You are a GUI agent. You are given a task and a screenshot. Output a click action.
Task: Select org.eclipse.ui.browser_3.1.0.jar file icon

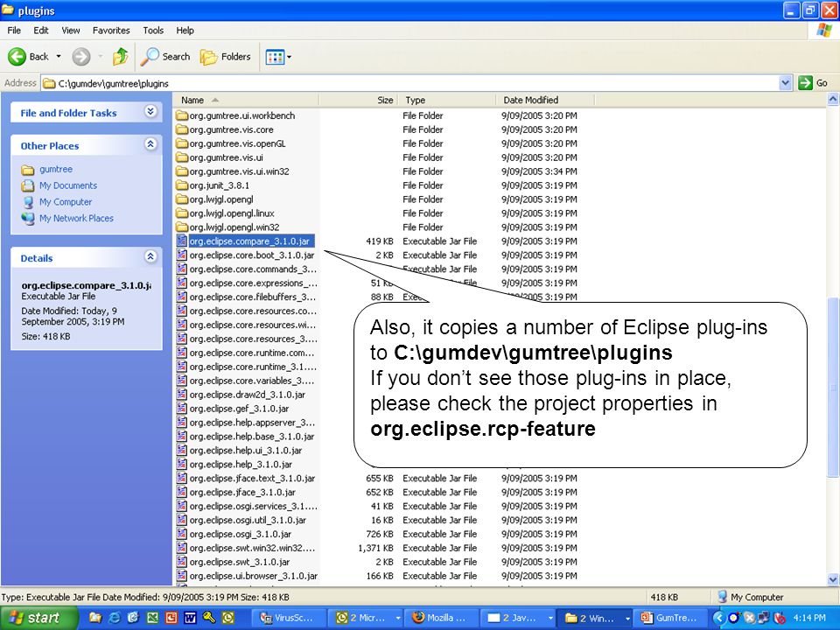[x=182, y=576]
